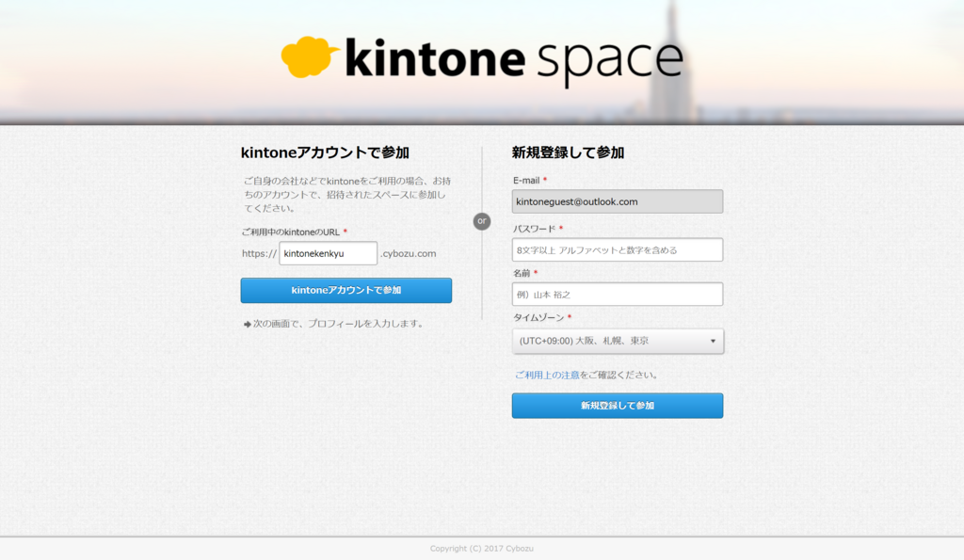The image size is (964, 560).
Task: Click the https:// prefix text
Action: [260, 253]
